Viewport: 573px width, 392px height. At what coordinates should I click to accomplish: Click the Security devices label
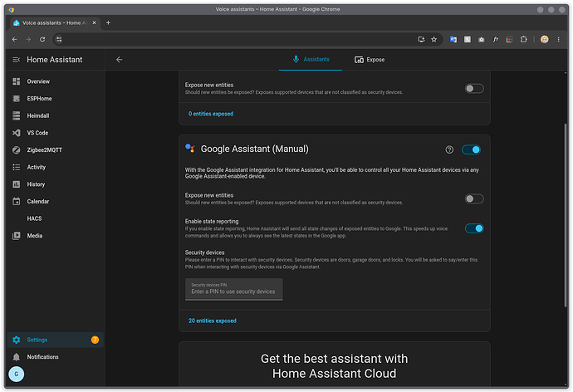pyautogui.click(x=204, y=252)
